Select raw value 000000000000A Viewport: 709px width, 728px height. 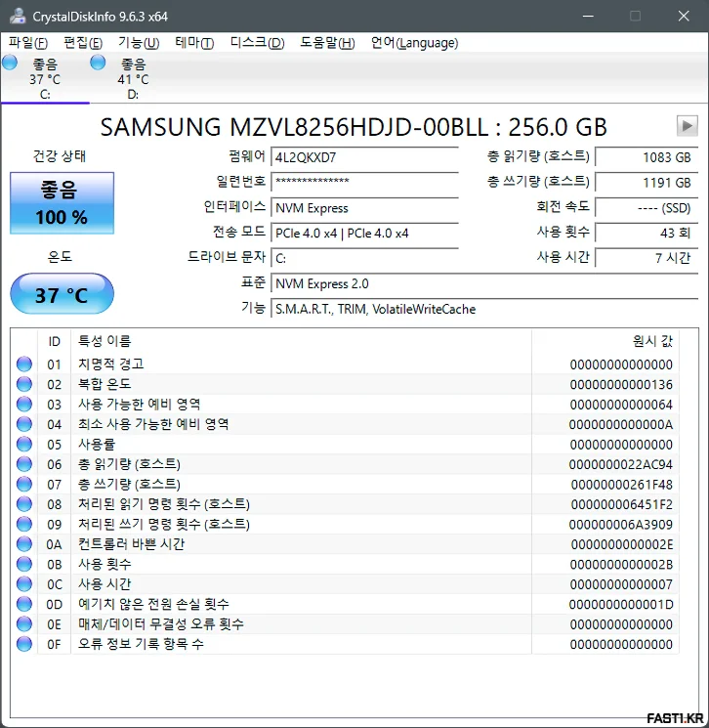pos(621,424)
